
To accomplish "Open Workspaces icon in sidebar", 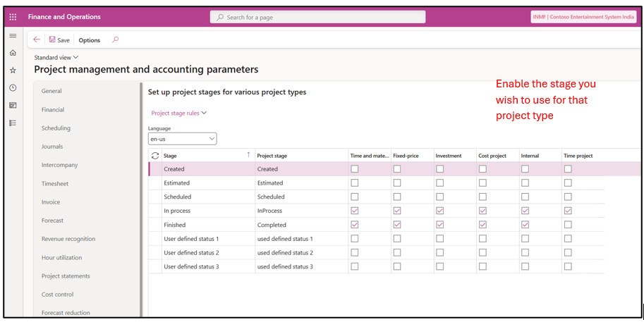I will (x=13, y=106).
